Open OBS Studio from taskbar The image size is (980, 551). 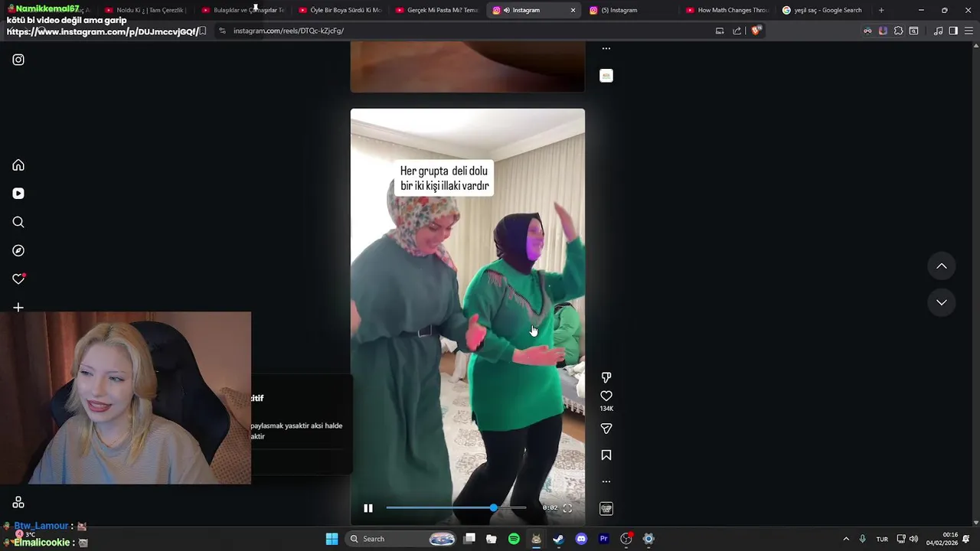[626, 539]
